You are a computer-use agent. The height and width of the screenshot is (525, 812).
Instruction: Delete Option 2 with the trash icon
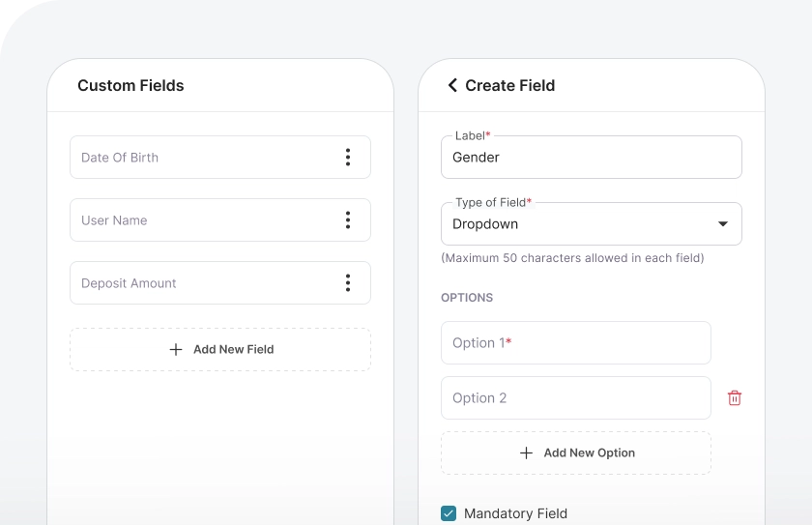click(x=735, y=398)
